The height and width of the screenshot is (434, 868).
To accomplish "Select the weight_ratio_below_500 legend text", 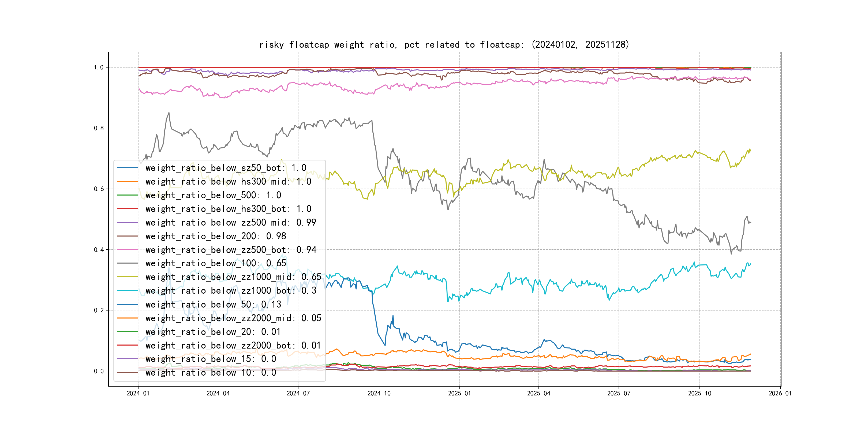I will 213,195.
